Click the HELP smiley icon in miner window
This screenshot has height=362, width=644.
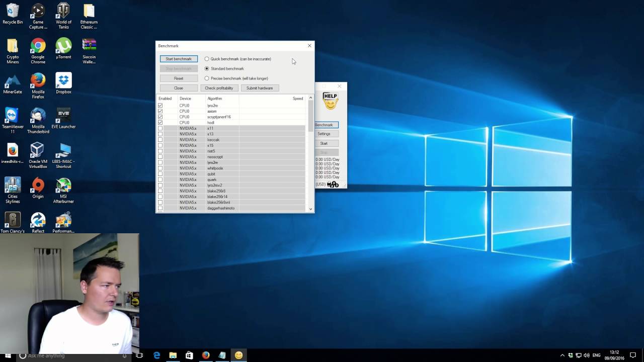(330, 101)
